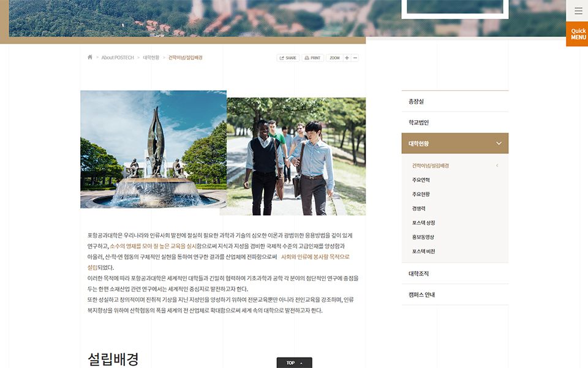Open the 총장실 sidebar menu
The width and height of the screenshot is (588, 368).
pyautogui.click(x=454, y=101)
